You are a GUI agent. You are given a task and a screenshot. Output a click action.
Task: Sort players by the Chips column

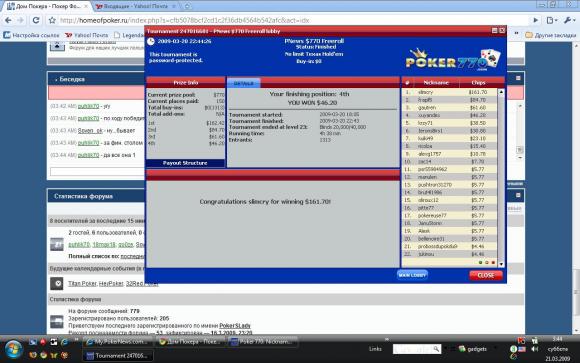pyautogui.click(x=478, y=83)
